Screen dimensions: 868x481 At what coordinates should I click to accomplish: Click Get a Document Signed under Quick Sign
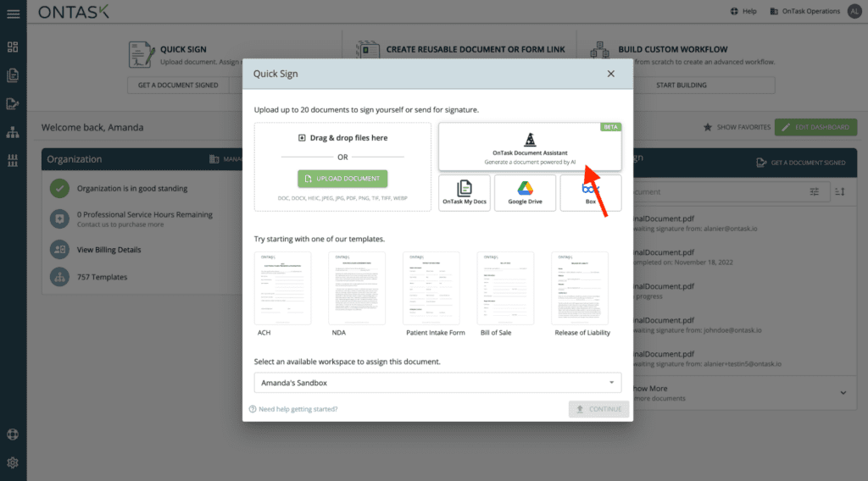178,86
